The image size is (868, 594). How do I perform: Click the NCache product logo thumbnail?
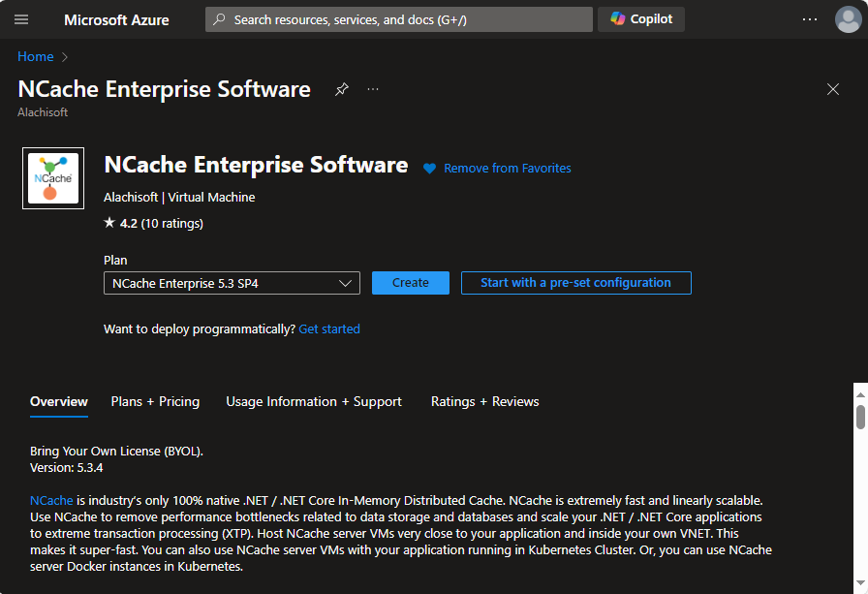[53, 178]
